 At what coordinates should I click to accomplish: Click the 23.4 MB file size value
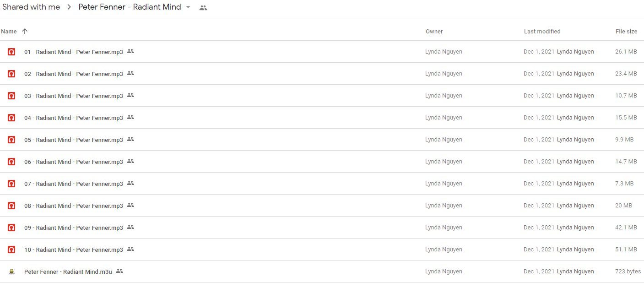[626, 74]
